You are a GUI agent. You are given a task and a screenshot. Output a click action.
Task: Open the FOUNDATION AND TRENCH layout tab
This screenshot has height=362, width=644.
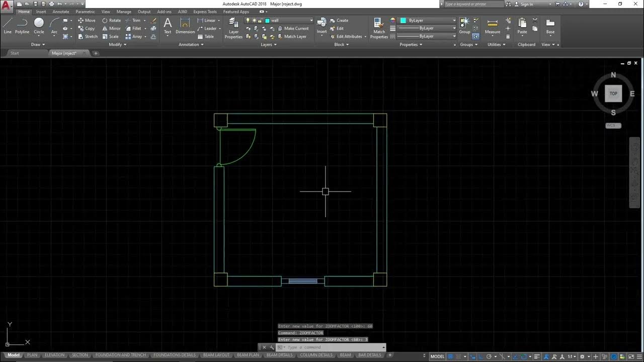point(121,355)
